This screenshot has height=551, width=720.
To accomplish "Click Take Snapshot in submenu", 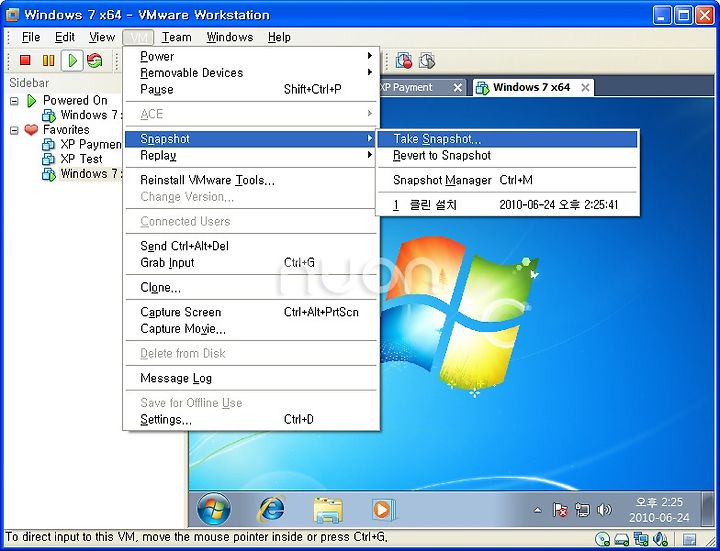I will (507, 139).
